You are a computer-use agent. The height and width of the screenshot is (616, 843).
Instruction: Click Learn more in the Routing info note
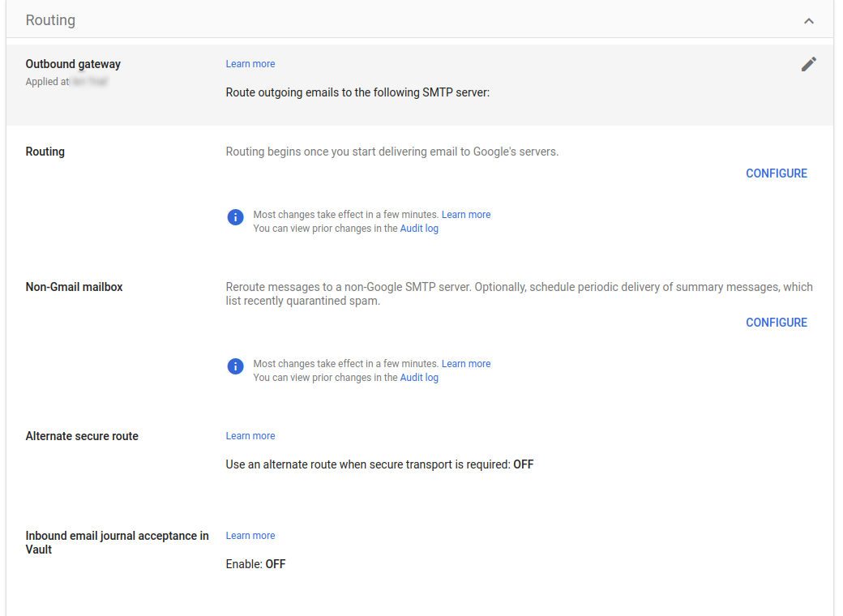[x=466, y=214]
